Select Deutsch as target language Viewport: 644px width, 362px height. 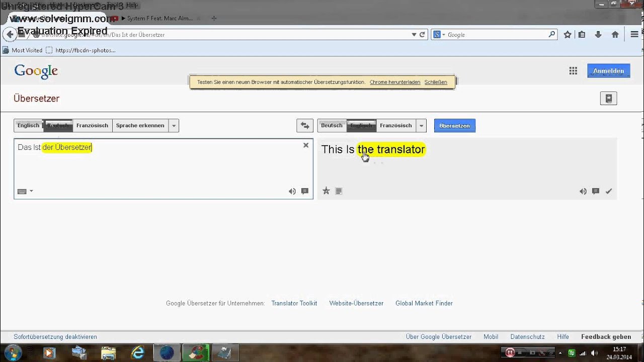pos(332,125)
